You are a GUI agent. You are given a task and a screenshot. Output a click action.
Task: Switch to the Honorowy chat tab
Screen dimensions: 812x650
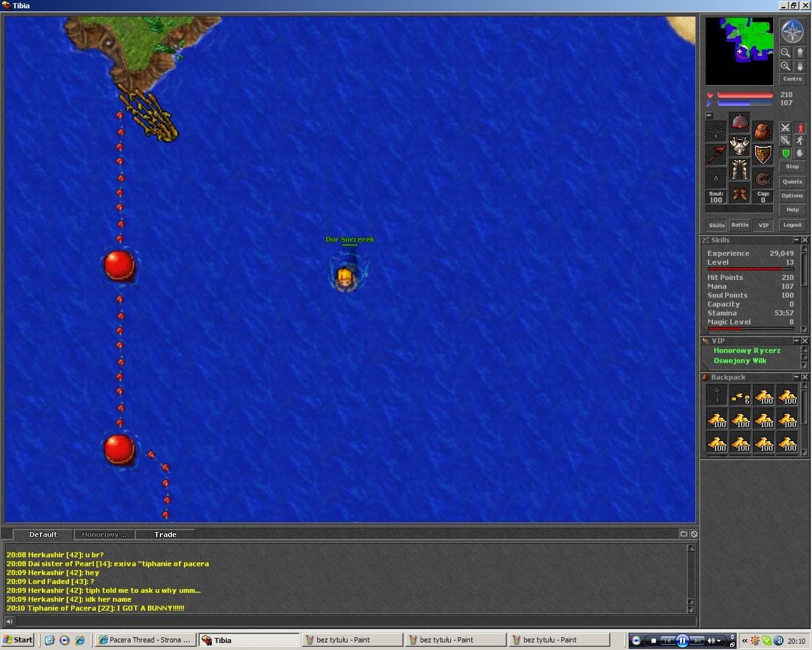pyautogui.click(x=104, y=534)
